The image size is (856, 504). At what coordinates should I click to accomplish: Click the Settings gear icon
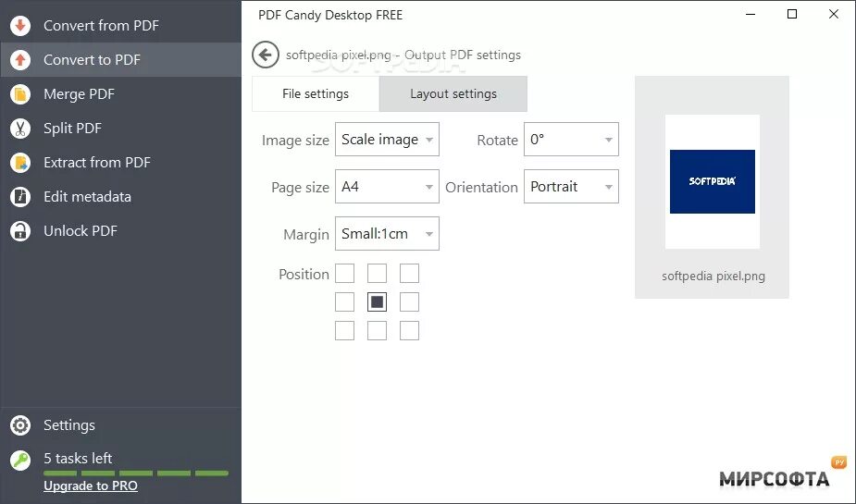[x=20, y=425]
